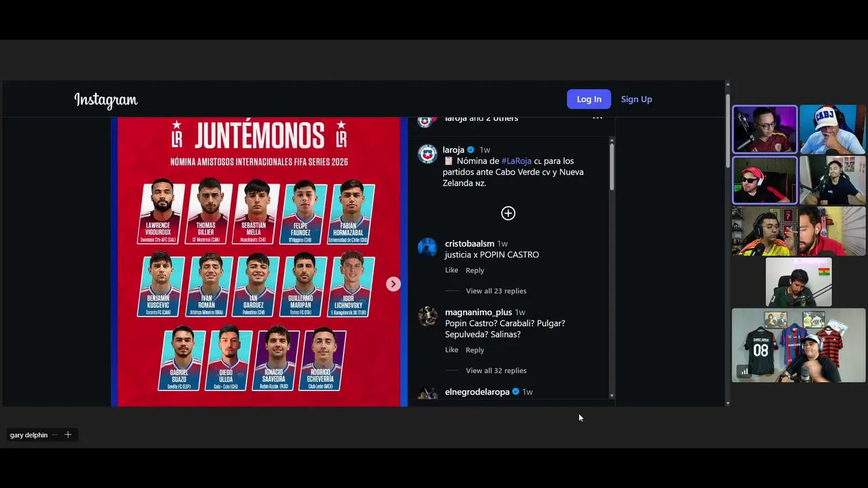The image size is (868, 488).
Task: Reply to the magnanimo_plus comment
Action: tap(475, 350)
